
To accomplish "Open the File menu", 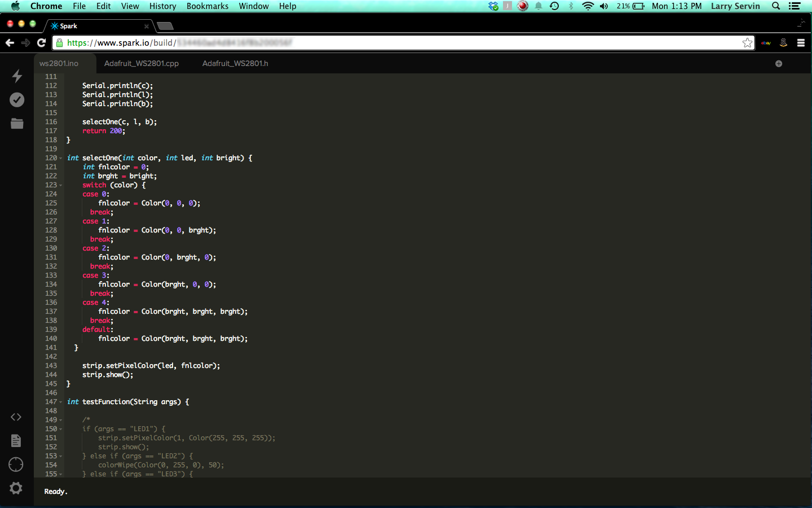I will pos(80,6).
